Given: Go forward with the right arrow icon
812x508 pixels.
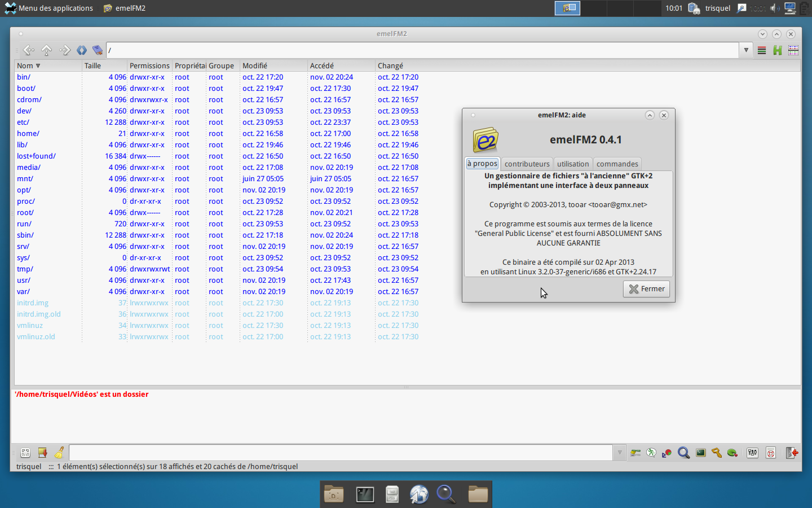Looking at the screenshot, I should pos(65,50).
